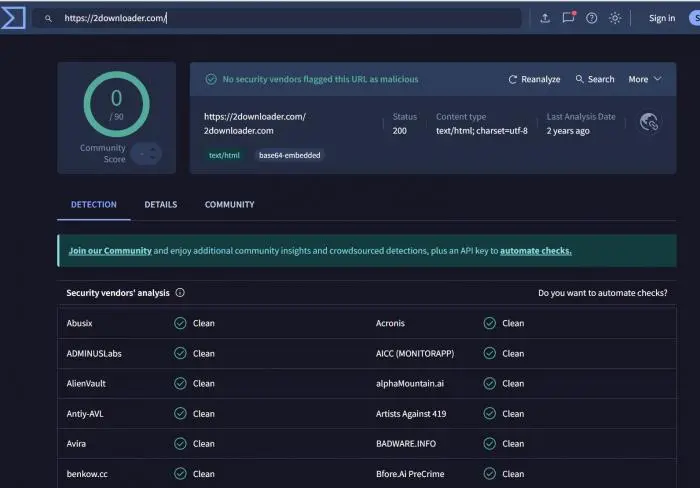Image resolution: width=700 pixels, height=488 pixels.
Task: Click the AICC (MONITORAPP) vendor name
Action: tap(415, 353)
